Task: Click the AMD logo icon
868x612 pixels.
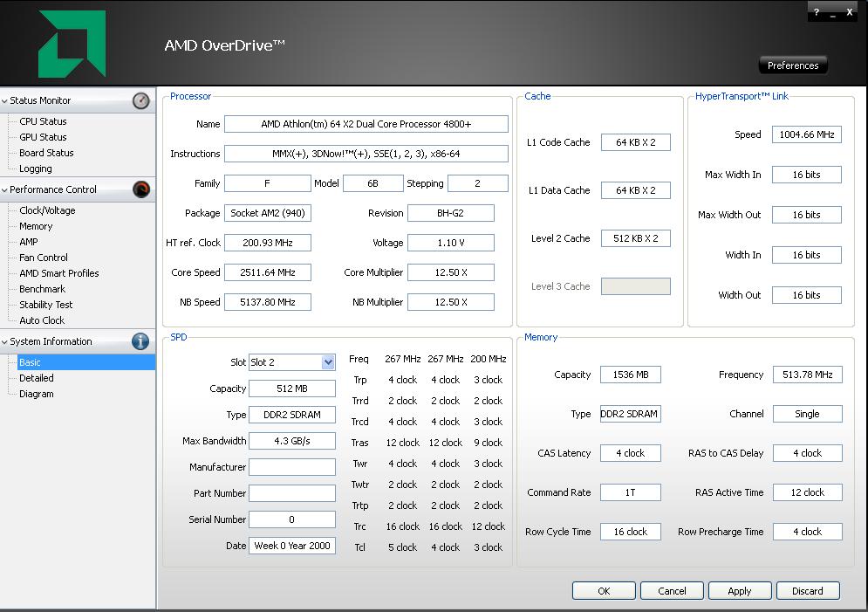Action: pyautogui.click(x=72, y=44)
